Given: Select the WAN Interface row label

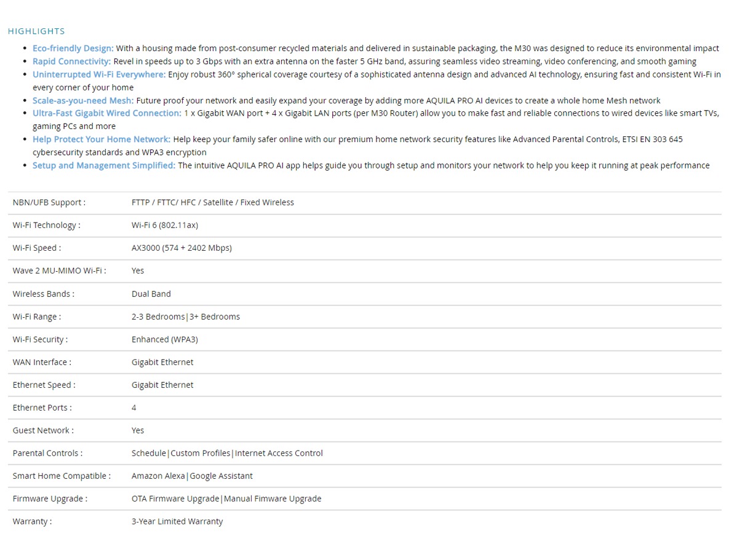Looking at the screenshot, I should [x=42, y=362].
